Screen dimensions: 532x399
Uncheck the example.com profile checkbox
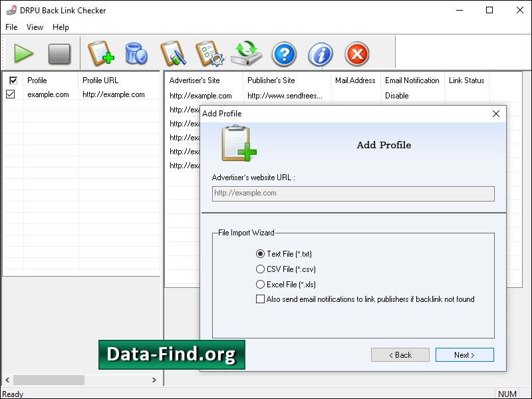pyautogui.click(x=11, y=94)
